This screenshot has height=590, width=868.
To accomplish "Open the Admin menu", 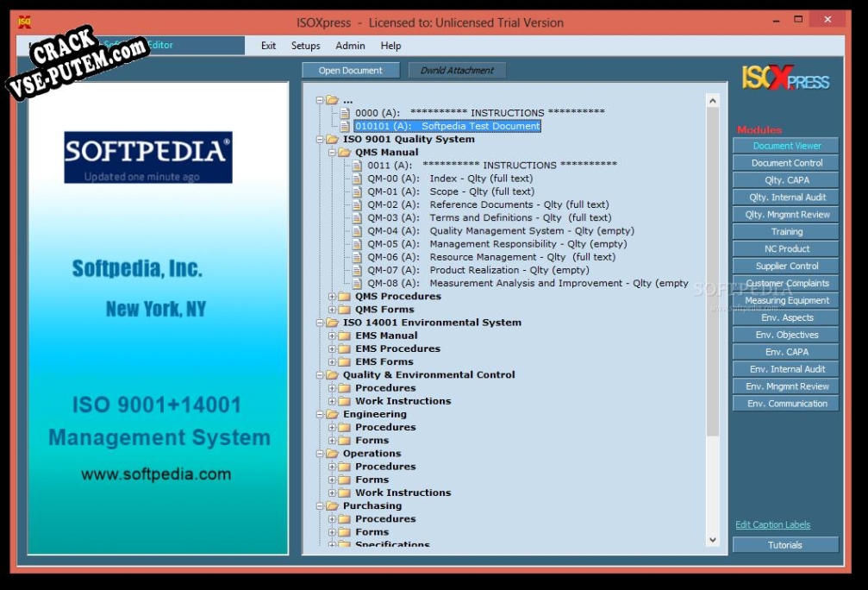I will pyautogui.click(x=350, y=46).
